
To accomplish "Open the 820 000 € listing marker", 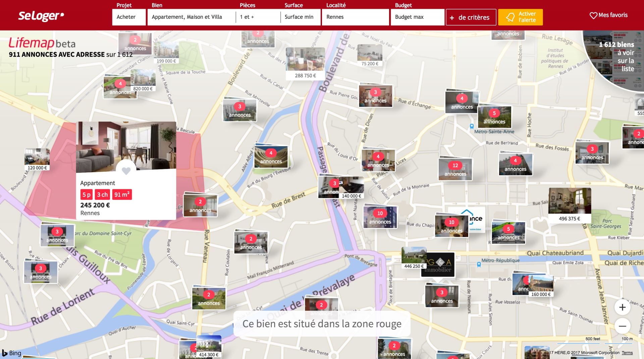I will click(x=143, y=81).
